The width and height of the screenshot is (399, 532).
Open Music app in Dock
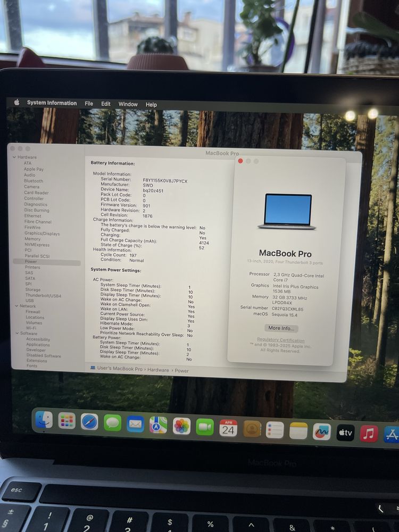coord(369,434)
